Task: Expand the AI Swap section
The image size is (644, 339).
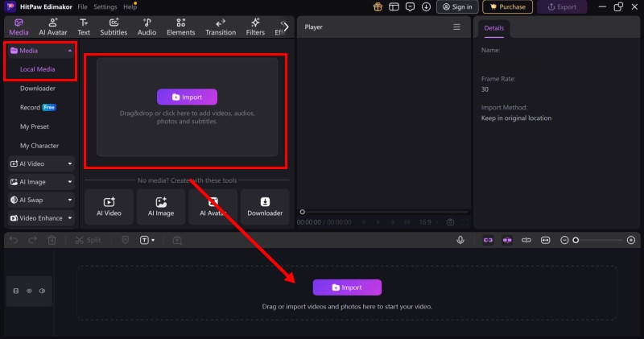Action: tap(41, 200)
